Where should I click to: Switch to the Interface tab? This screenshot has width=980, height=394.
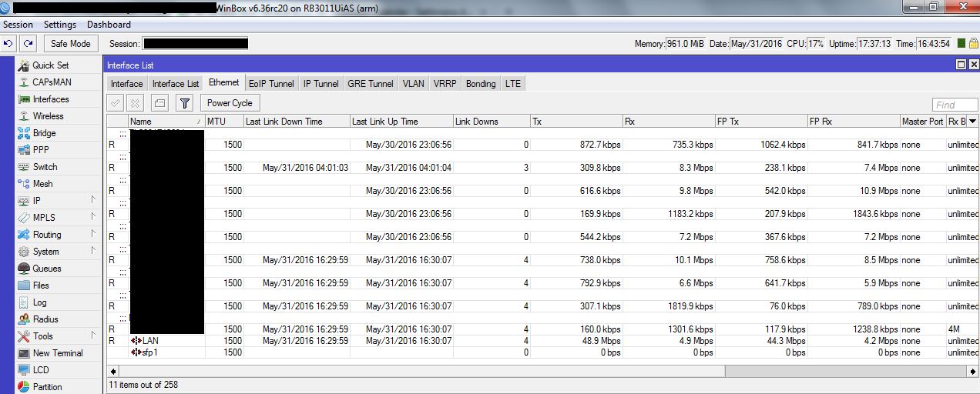click(126, 84)
